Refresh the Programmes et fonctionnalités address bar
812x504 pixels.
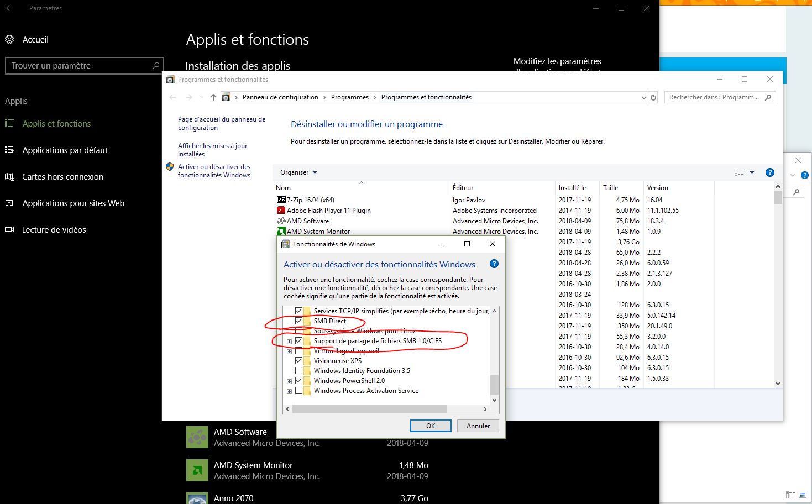[x=653, y=97]
